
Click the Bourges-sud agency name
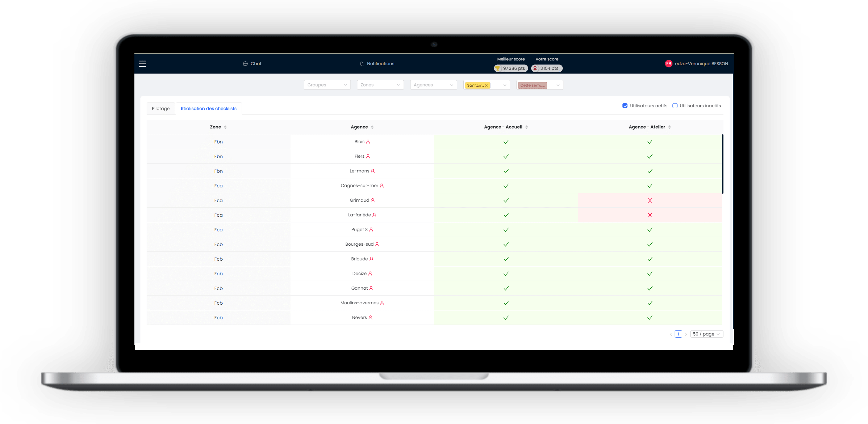click(359, 244)
